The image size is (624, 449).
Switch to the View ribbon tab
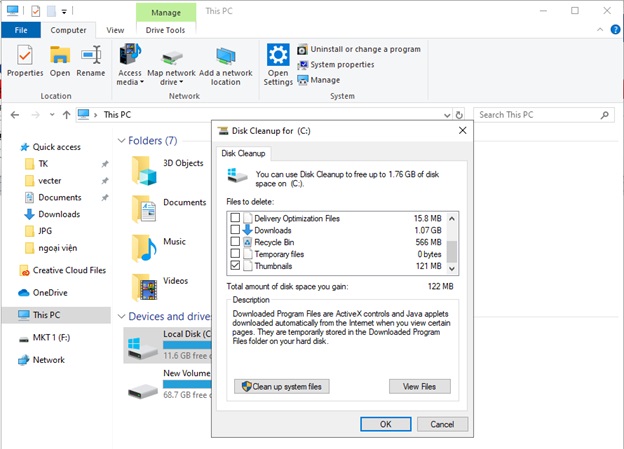pyautogui.click(x=115, y=30)
